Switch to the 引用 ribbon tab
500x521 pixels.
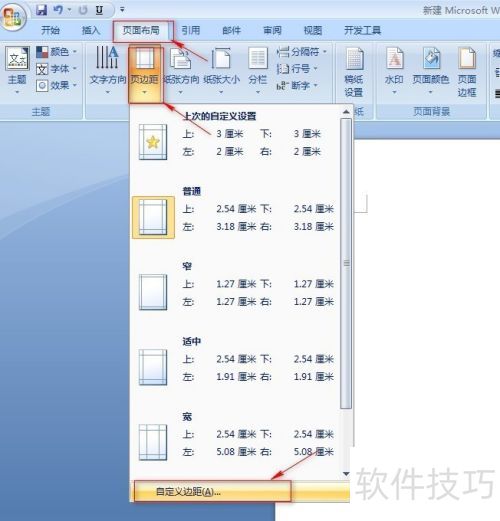(x=191, y=30)
